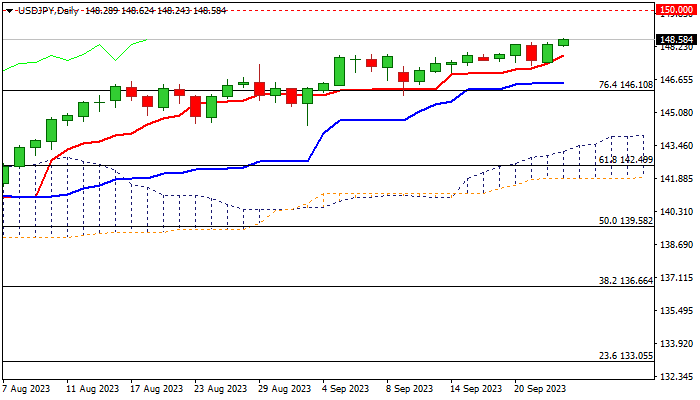700x400 pixels.
Task: Select the 50.0 139.582 Fibonacci level label
Action: point(625,221)
